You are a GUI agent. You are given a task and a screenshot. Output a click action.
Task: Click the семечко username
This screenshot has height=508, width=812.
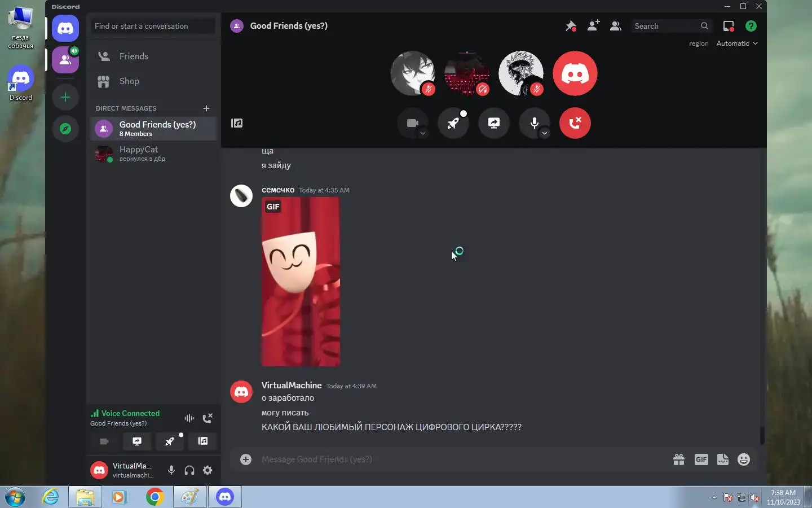tap(278, 190)
